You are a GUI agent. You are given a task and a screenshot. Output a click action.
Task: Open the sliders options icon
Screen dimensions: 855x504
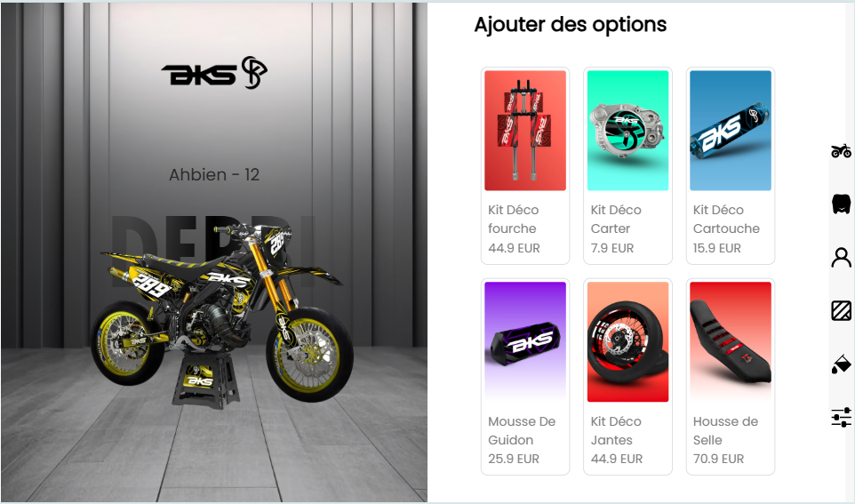tap(841, 417)
